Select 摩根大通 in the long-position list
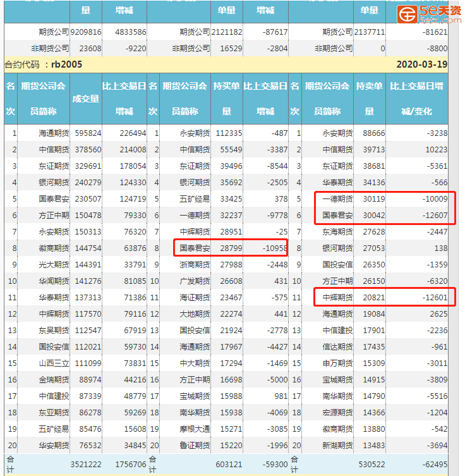The height and width of the screenshot is (476, 465). pos(195,429)
